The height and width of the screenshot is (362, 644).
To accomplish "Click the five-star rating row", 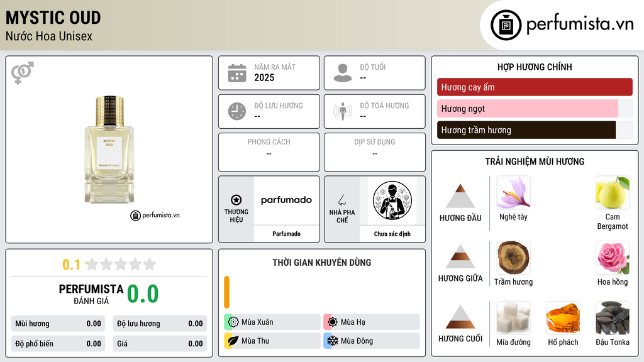I will pos(121,265).
